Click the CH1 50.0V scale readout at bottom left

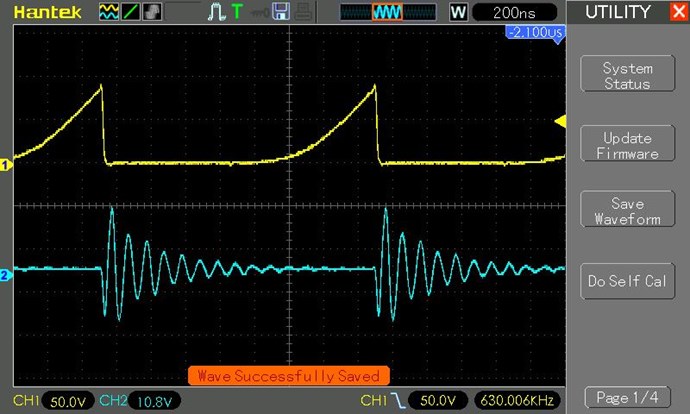tap(69, 401)
